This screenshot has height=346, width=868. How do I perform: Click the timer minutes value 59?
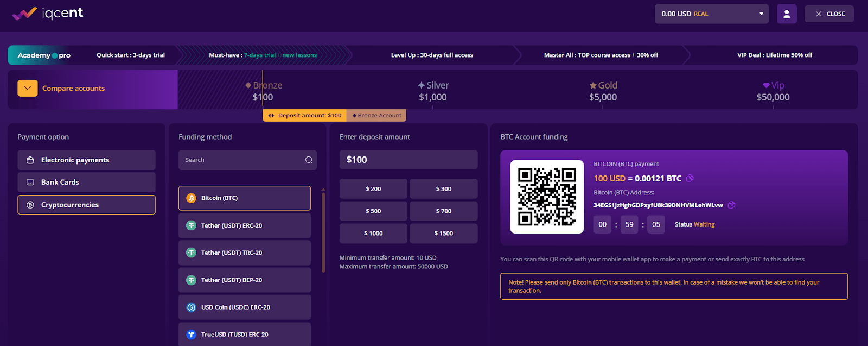tap(629, 224)
